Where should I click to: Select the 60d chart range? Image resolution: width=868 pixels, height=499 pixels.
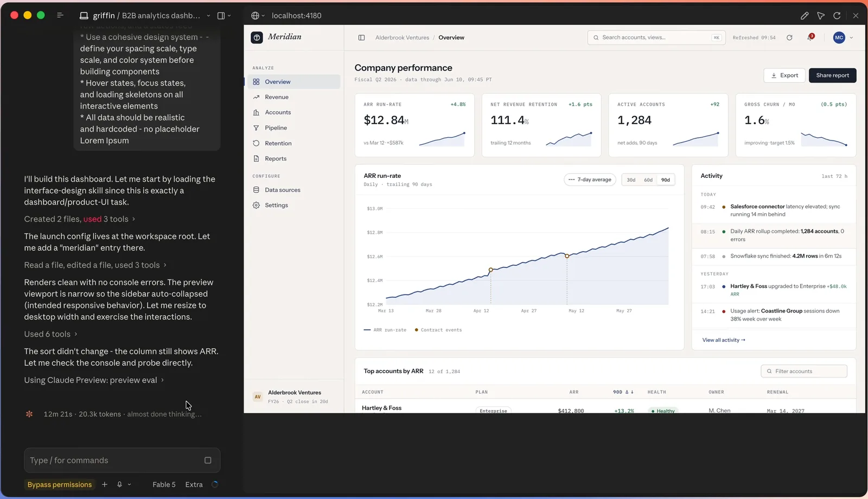point(648,180)
